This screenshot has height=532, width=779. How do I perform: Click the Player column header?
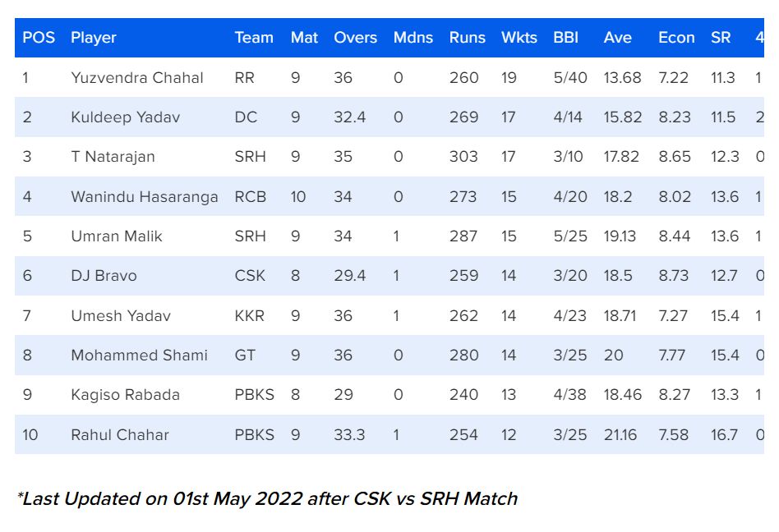click(x=94, y=38)
